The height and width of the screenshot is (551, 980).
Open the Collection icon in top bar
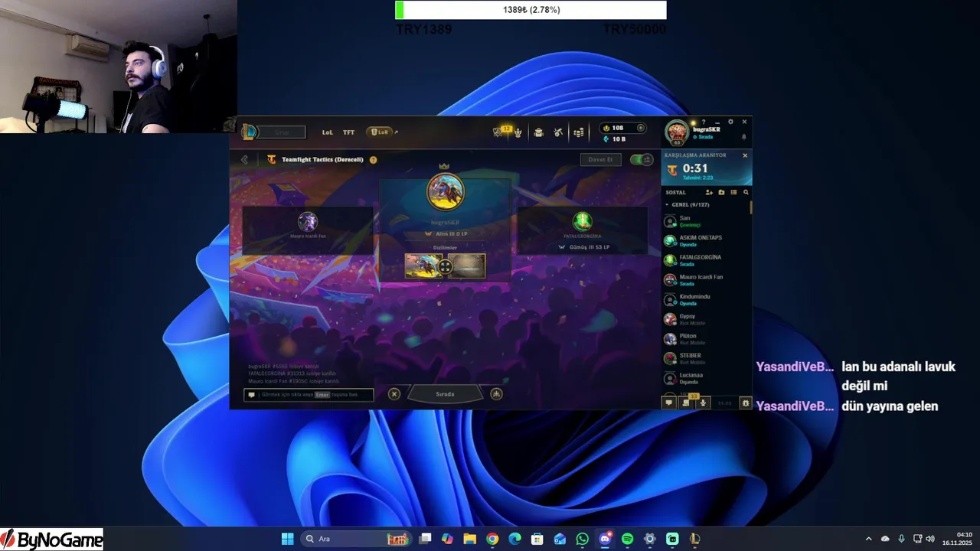(x=538, y=132)
